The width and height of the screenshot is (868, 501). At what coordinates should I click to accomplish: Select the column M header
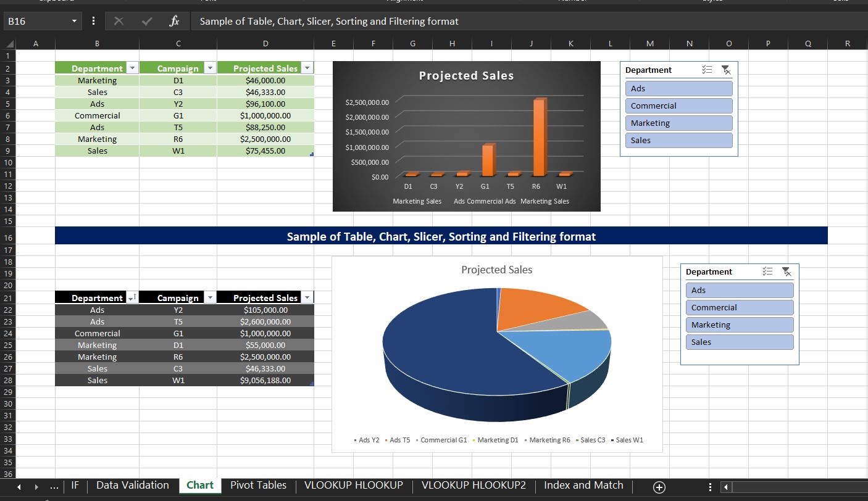649,44
